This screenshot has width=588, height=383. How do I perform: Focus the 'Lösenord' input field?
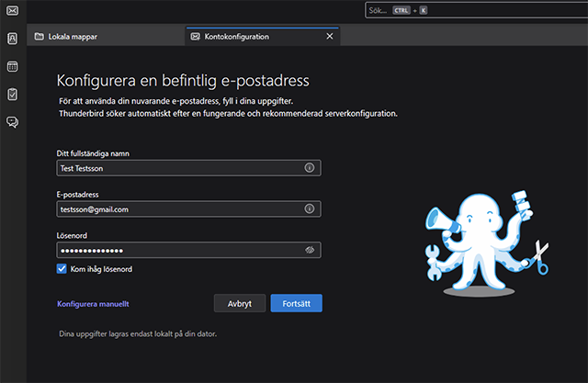[x=188, y=250]
